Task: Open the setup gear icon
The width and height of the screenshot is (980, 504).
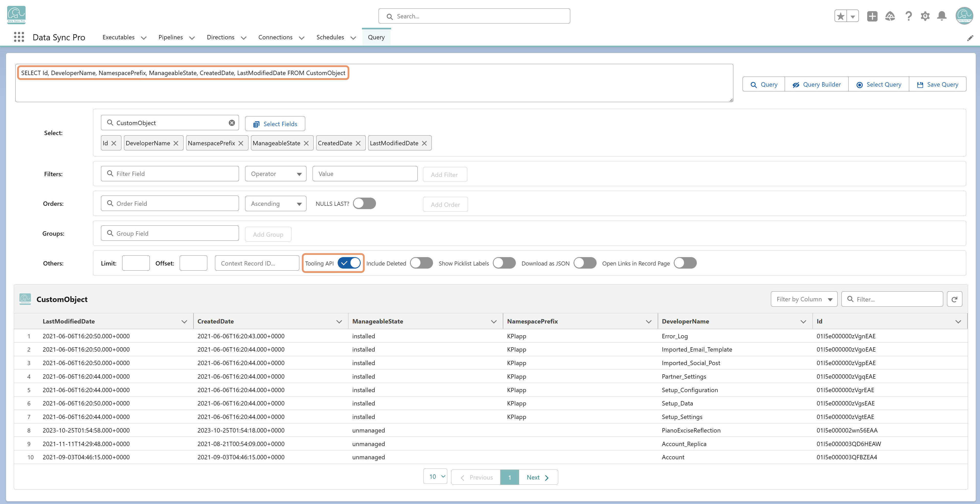Action: point(925,16)
